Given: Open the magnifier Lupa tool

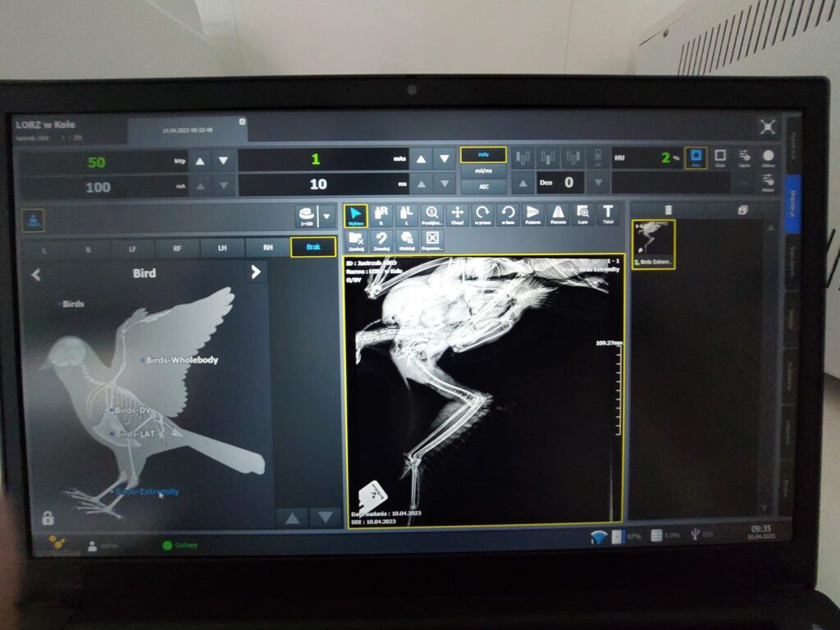Looking at the screenshot, I should [582, 216].
